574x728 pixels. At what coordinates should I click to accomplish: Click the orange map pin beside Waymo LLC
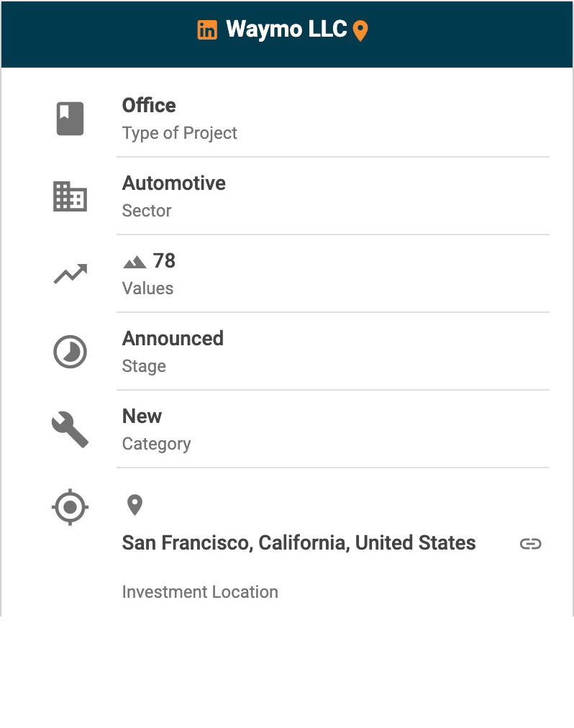pos(360,31)
